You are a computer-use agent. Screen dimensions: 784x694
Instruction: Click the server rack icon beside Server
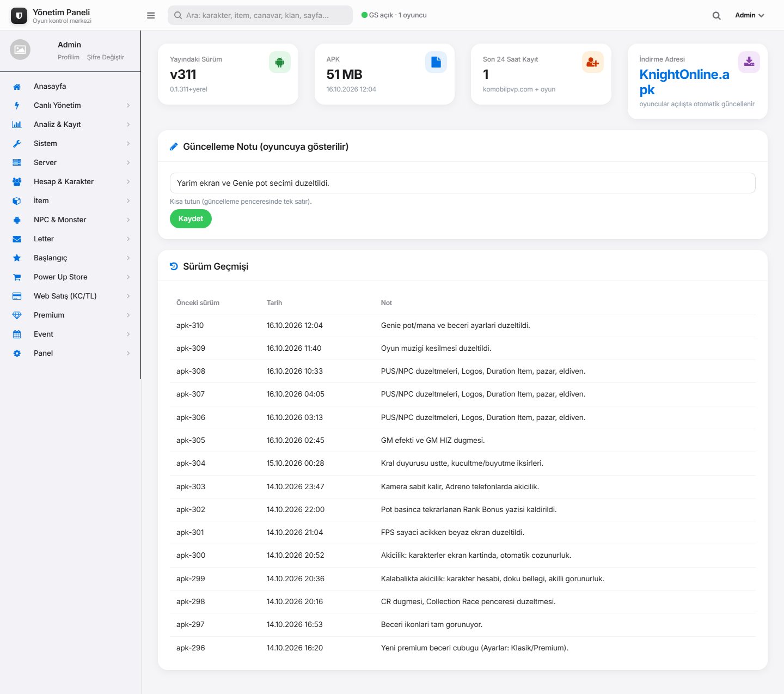click(x=17, y=163)
